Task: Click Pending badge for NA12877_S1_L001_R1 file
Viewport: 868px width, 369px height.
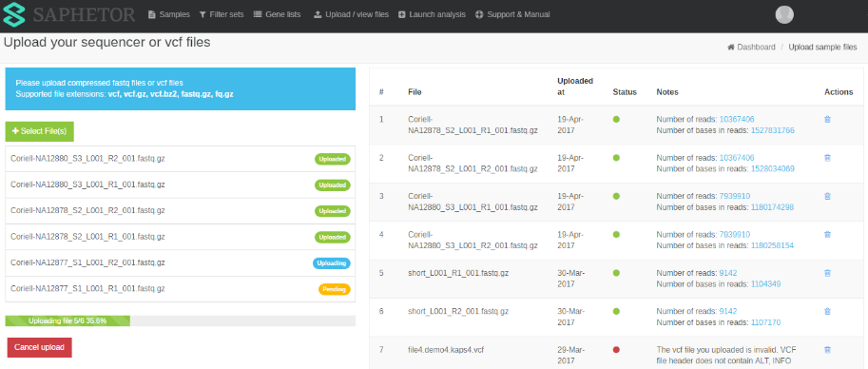Action: (x=335, y=289)
